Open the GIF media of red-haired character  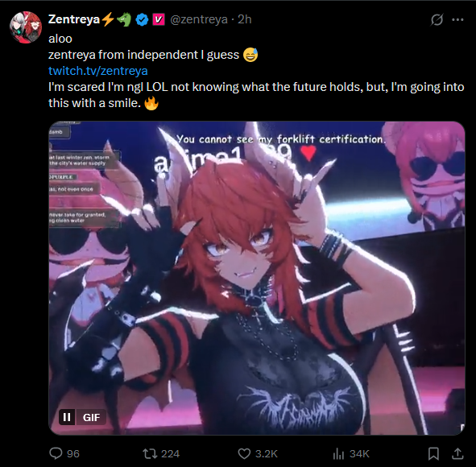coord(257,278)
